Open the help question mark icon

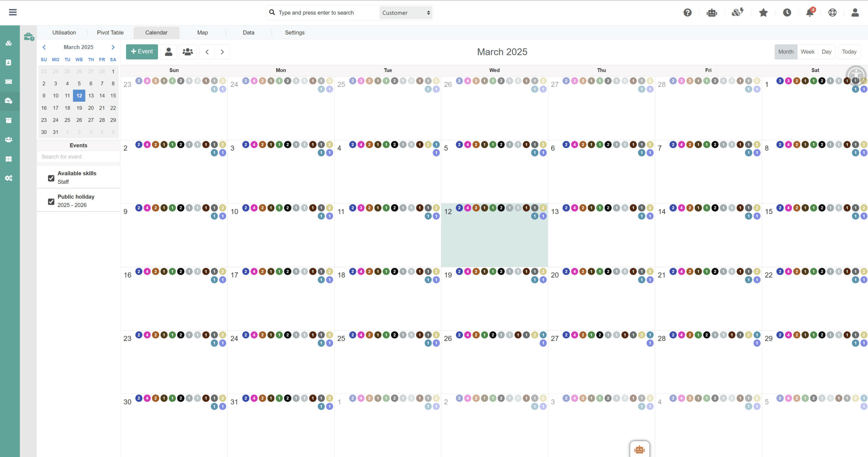(687, 13)
